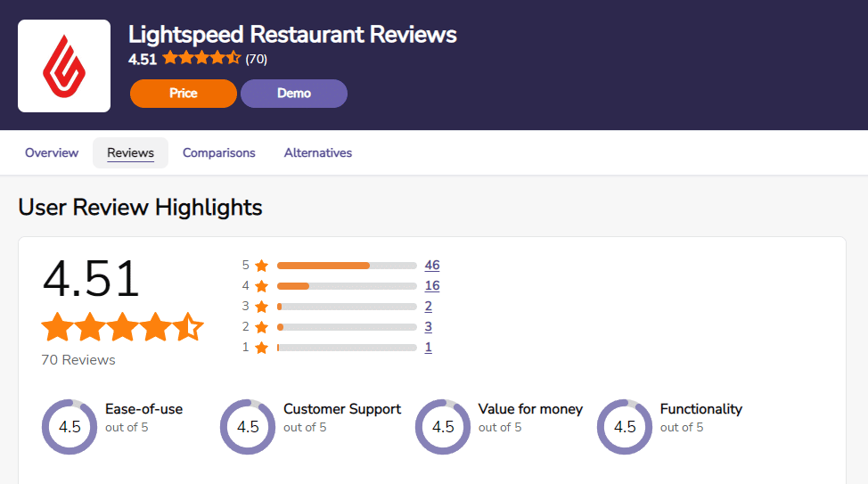
Task: Open the Overview tab
Action: [52, 152]
